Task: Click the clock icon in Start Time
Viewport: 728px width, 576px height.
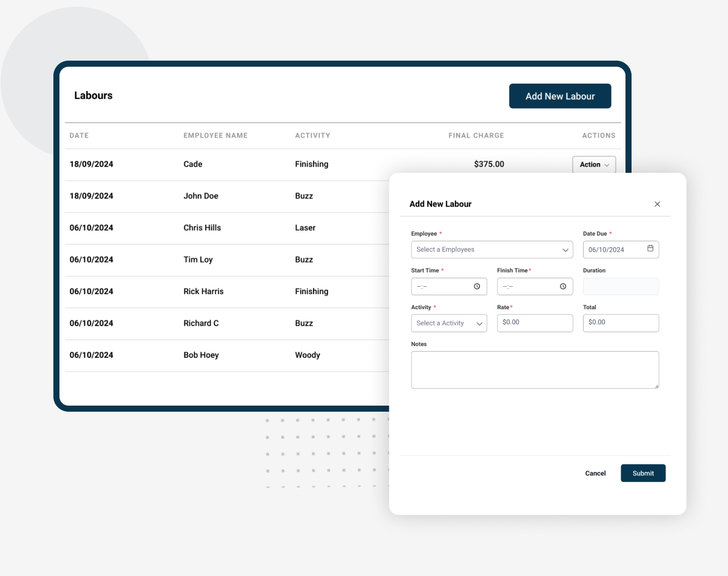Action: point(477,286)
